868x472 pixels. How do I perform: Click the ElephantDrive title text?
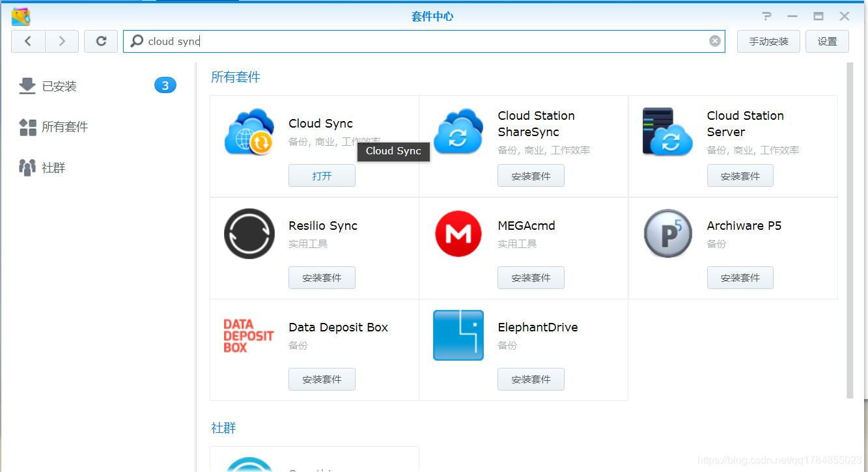(x=538, y=327)
